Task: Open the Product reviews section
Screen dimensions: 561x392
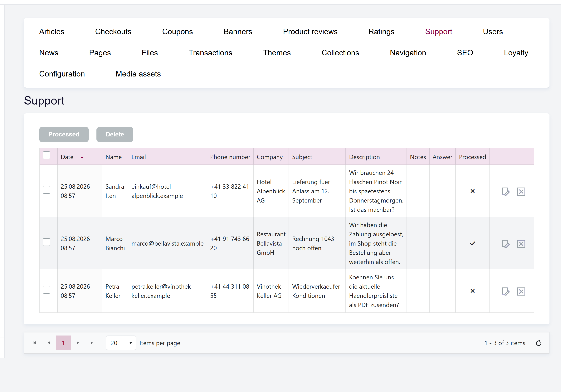Action: [x=310, y=32]
